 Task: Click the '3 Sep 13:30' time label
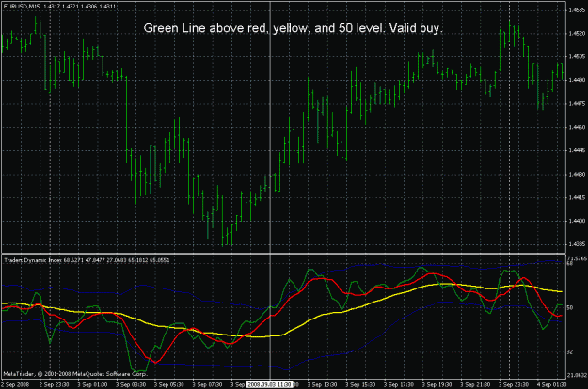coord(322,385)
